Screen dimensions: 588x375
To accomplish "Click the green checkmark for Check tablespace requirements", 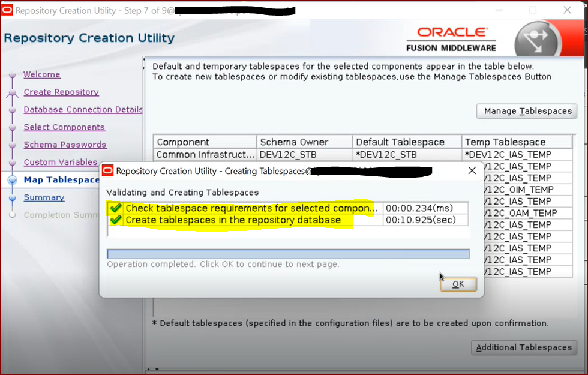I will pos(116,208).
